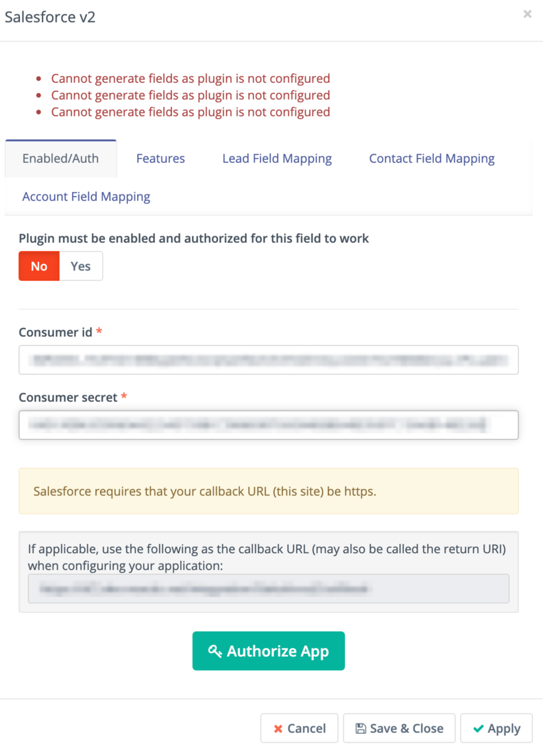Switch to the Features tab

(x=160, y=158)
